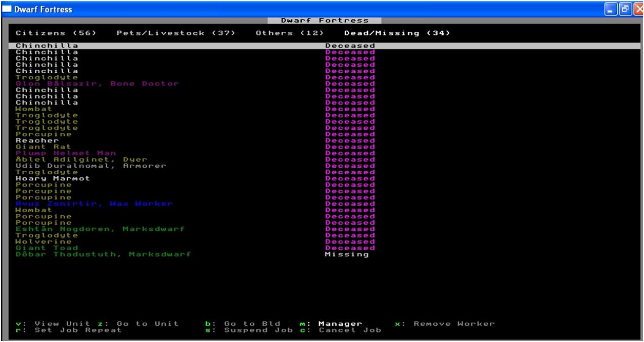Select the Giant Toad row
This screenshot has width=644, height=342.
(x=47, y=248)
